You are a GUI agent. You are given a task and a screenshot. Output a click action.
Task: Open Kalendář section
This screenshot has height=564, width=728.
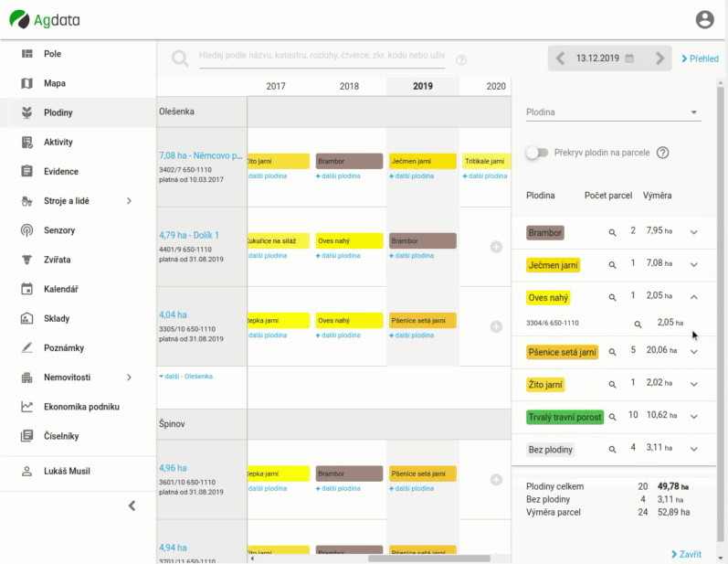click(x=78, y=289)
